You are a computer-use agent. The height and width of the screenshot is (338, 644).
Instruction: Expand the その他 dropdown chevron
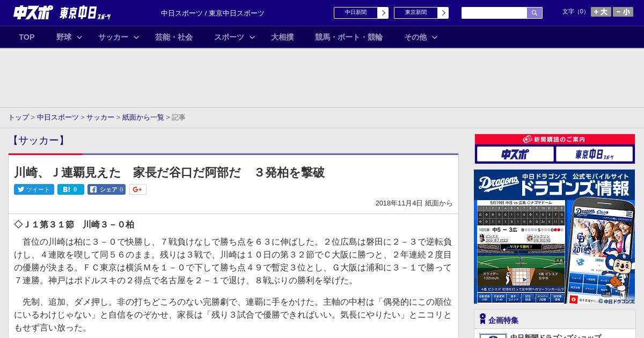coord(435,37)
